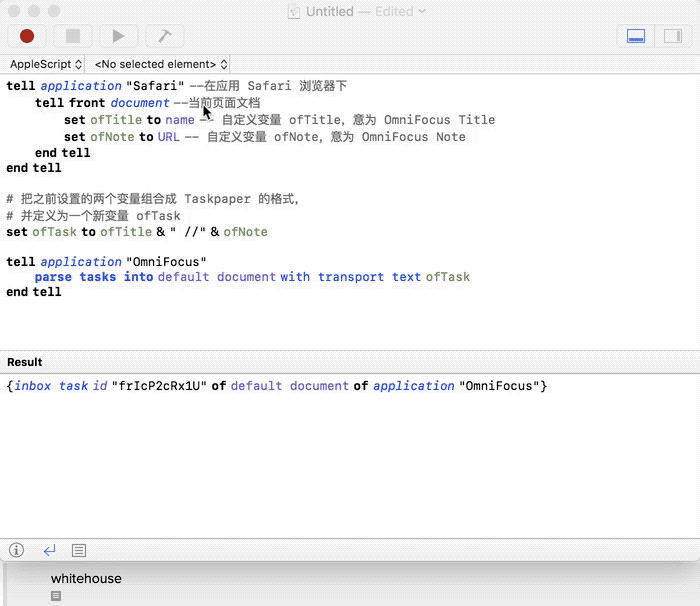Screen dimensions: 700x606
Task: Show the result via return-arrow icon
Action: pos(49,550)
